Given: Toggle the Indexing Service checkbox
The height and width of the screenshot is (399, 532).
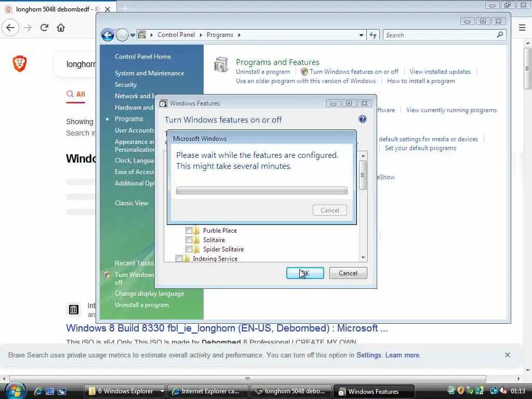Looking at the screenshot, I should (179, 259).
